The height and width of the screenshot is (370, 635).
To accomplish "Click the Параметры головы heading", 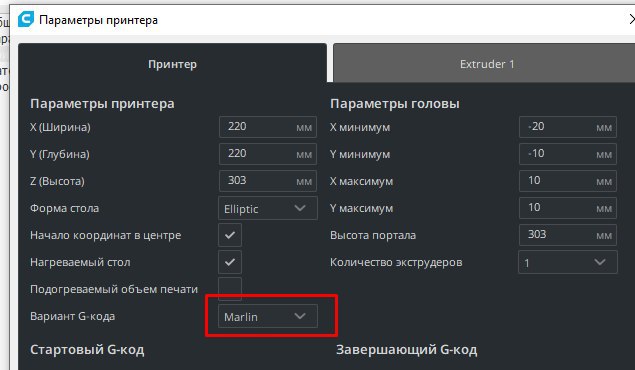I will (x=394, y=104).
